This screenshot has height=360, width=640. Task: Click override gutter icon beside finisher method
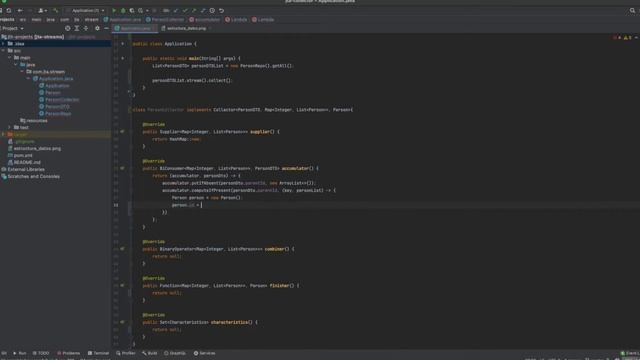[x=122, y=285]
